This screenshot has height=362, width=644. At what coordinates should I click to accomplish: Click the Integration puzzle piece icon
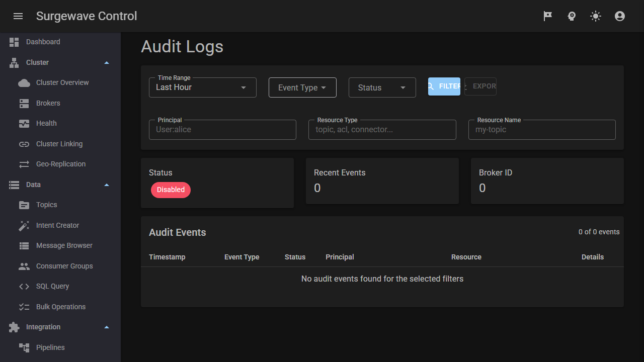point(14,327)
